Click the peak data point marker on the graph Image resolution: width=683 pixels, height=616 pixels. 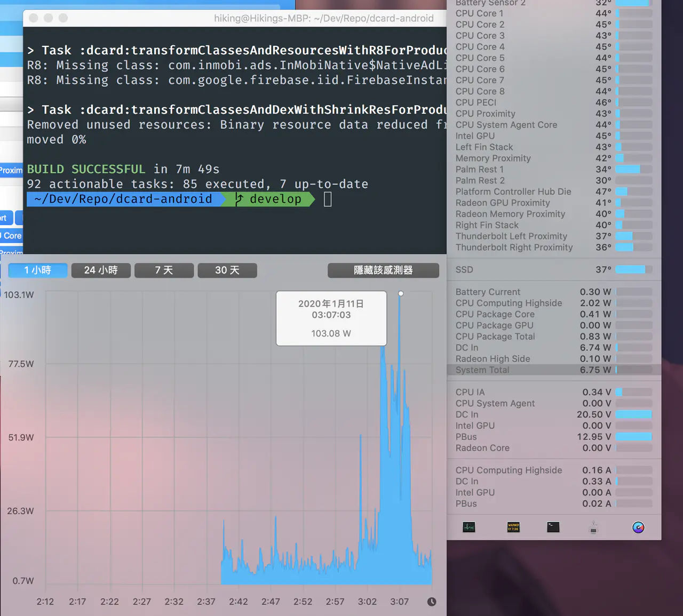(401, 293)
